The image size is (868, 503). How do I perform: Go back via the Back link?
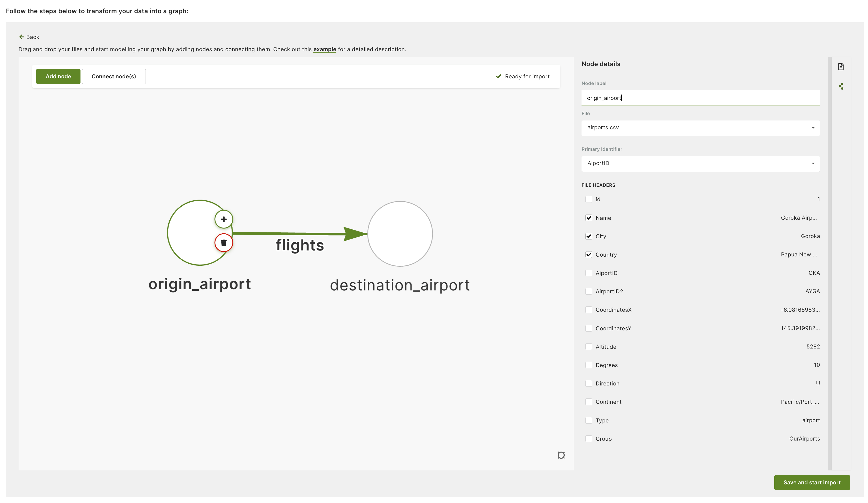29,37
